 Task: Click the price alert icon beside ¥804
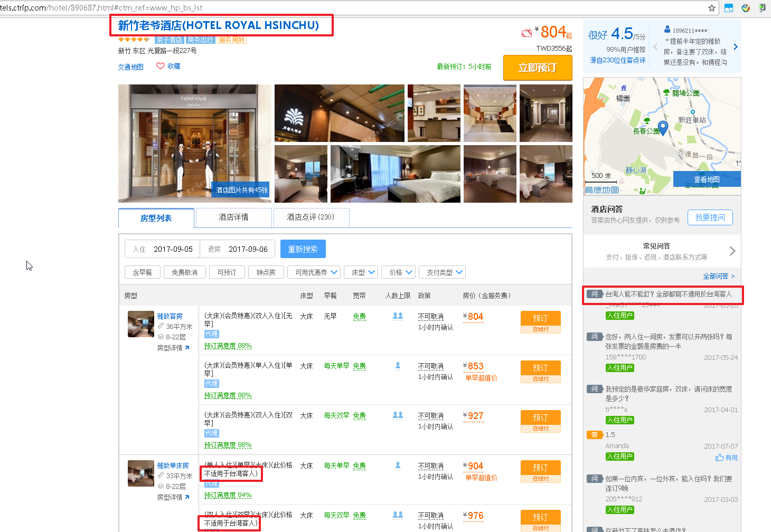tap(526, 33)
